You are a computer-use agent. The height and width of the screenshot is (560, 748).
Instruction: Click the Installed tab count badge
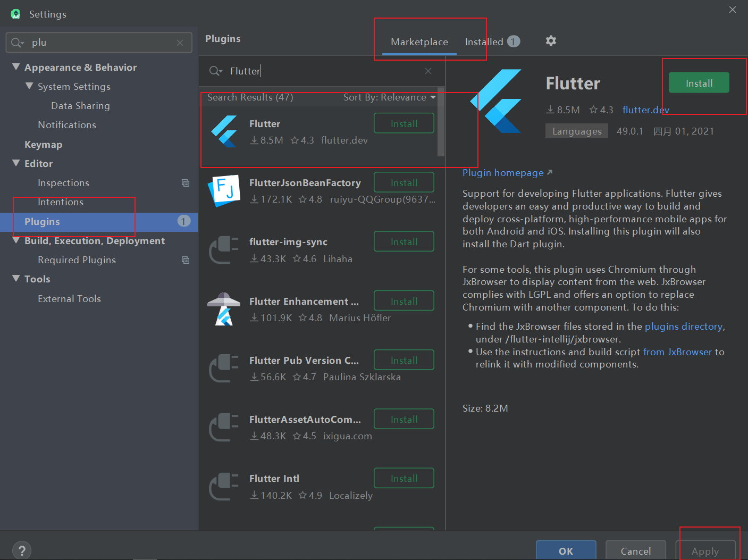click(x=514, y=41)
